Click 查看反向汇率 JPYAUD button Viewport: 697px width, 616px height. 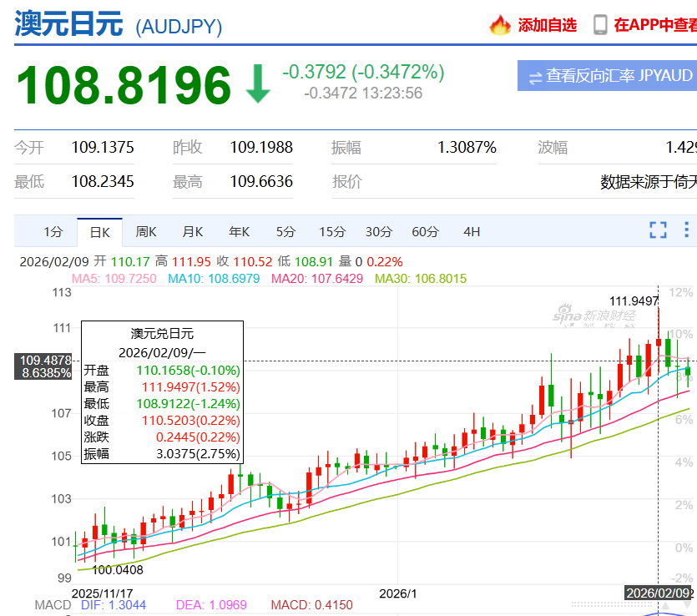click(607, 76)
